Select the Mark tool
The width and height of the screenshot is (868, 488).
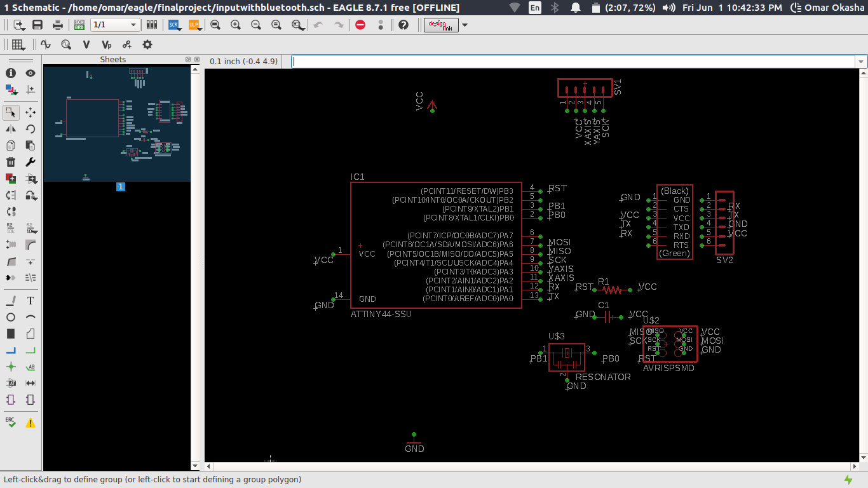31,90
